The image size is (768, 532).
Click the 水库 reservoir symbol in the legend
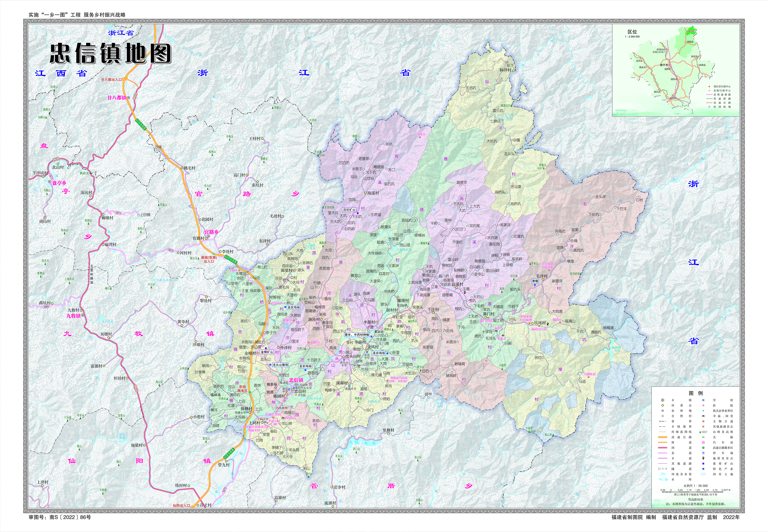(663, 480)
